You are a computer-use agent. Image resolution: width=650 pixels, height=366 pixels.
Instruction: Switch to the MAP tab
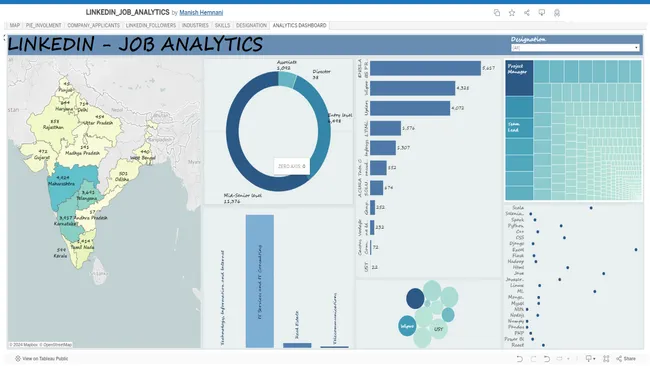pos(15,25)
